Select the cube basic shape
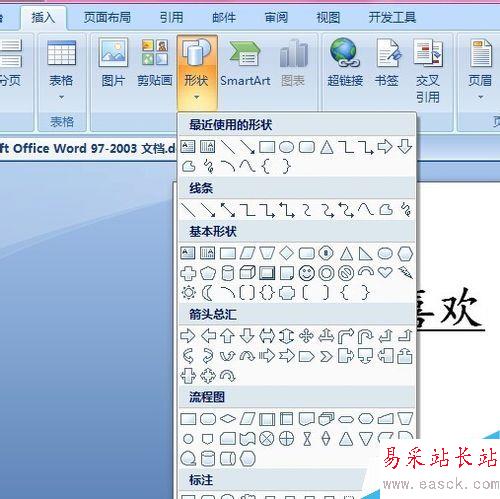This screenshot has width=500, height=499. pyautogui.click(x=247, y=273)
